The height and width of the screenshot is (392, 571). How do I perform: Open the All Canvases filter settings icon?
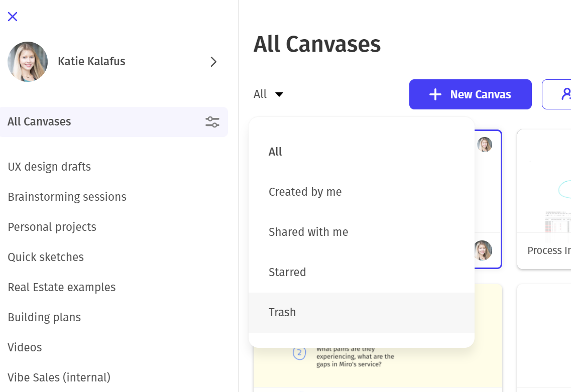coord(212,122)
